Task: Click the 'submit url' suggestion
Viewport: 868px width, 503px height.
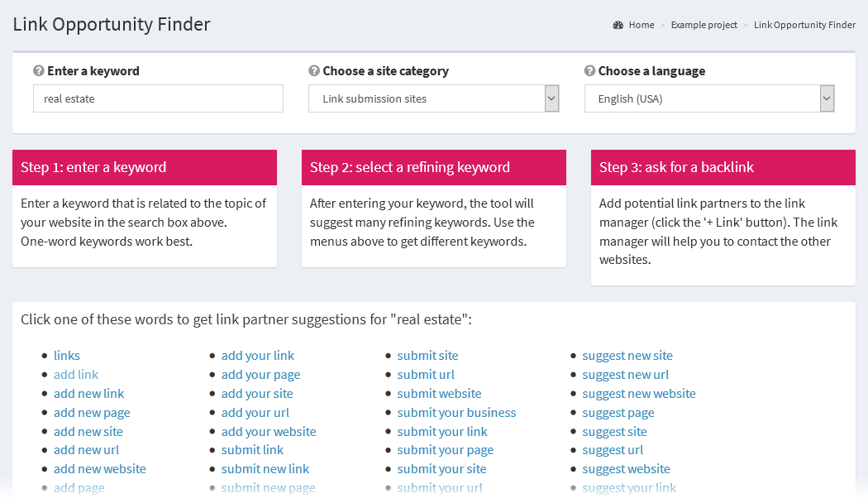Action: [426, 374]
